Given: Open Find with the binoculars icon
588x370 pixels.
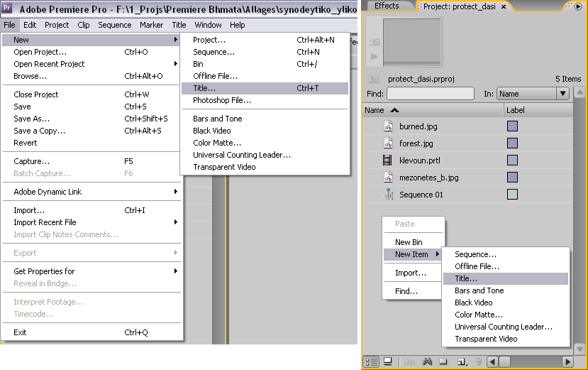Looking at the screenshot, I should coord(427,361).
